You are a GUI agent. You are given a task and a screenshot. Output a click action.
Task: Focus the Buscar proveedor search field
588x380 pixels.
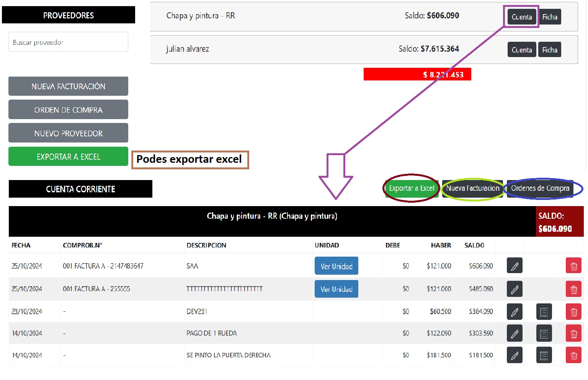coord(68,42)
